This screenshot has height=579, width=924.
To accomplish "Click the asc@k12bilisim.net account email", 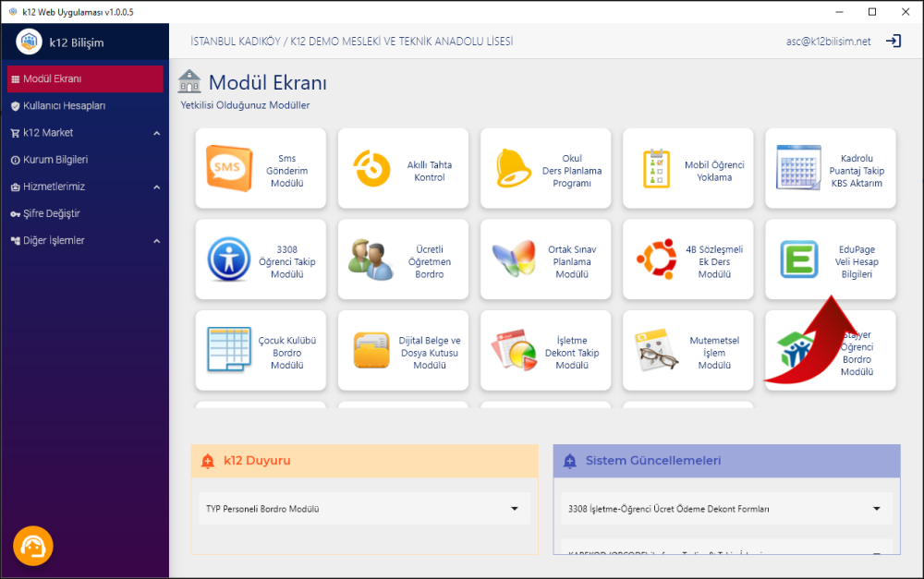I will pos(828,42).
